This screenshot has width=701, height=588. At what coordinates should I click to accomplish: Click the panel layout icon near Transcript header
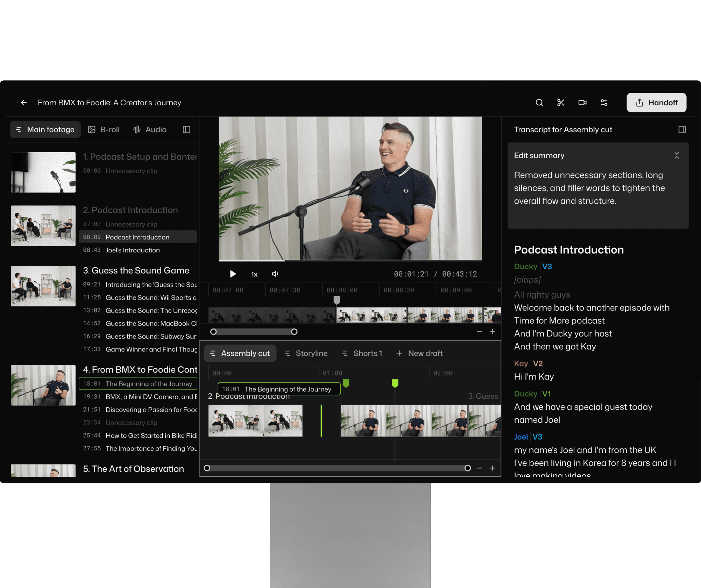(682, 129)
